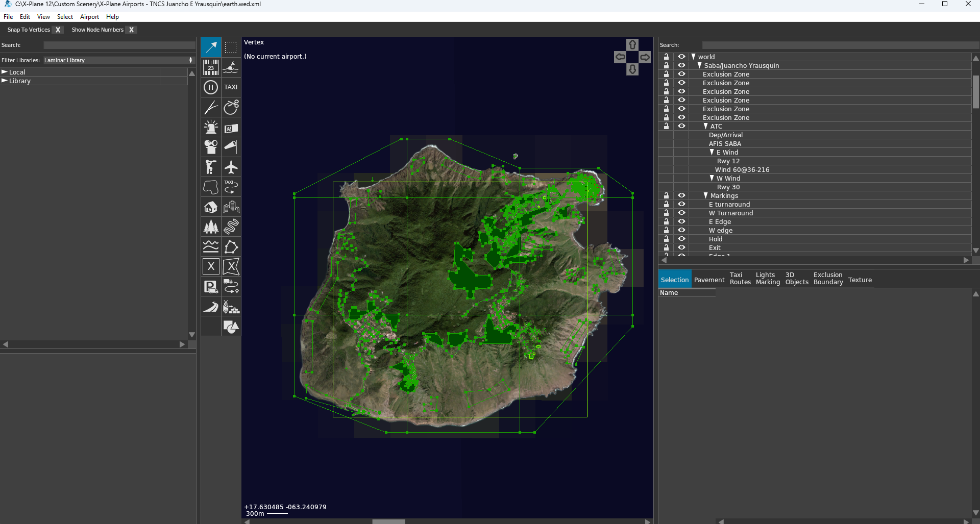This screenshot has width=980, height=524.
Task: Collapse the Markings group
Action: (x=705, y=195)
